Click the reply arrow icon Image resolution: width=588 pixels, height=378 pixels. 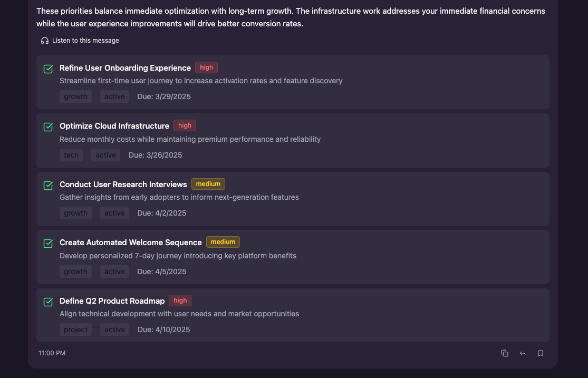click(x=523, y=353)
